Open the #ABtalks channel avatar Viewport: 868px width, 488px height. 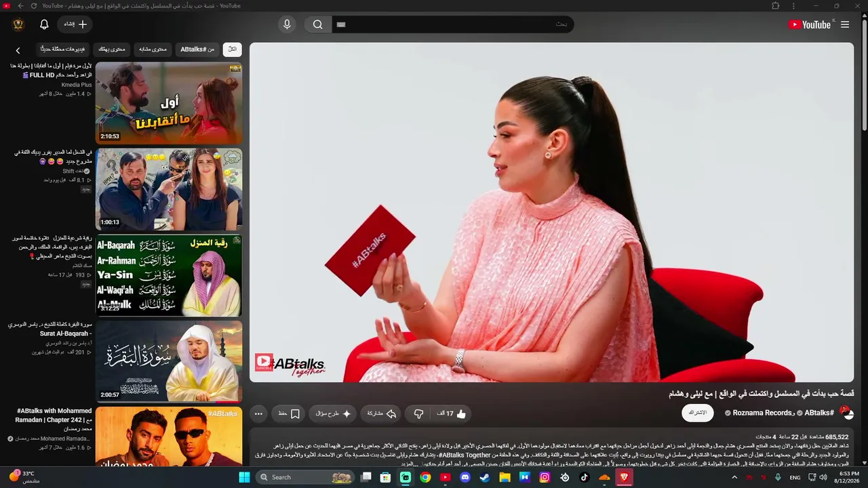pyautogui.click(x=847, y=413)
